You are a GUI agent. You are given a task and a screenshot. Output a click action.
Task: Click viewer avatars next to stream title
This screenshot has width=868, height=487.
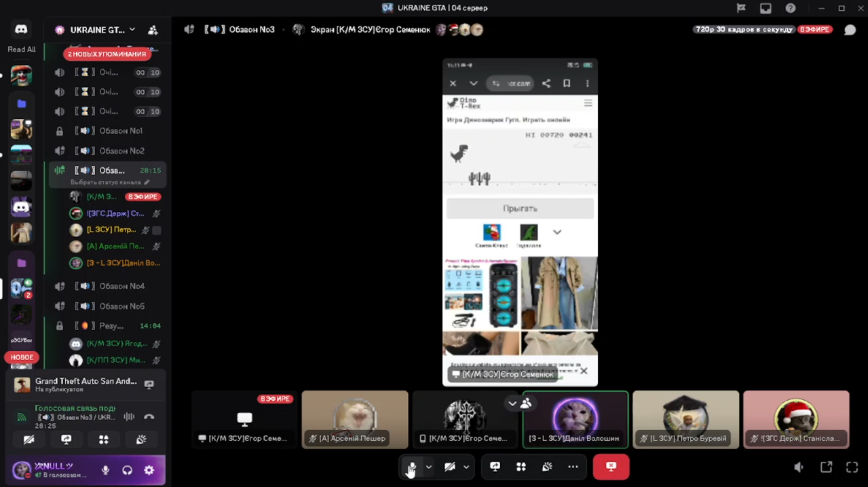459,30
